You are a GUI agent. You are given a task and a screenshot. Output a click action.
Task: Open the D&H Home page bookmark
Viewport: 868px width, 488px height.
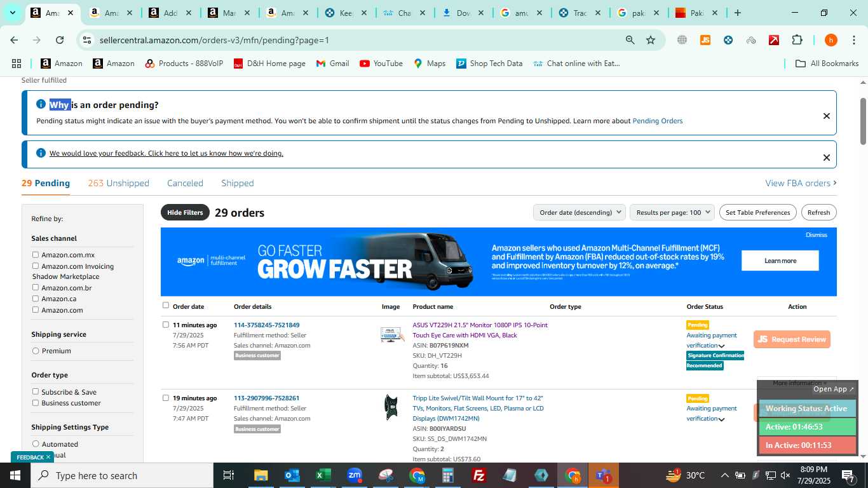click(x=269, y=64)
